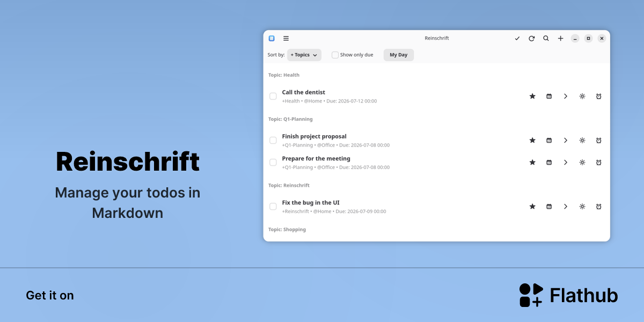Screen dimensions: 644x322
Task: Click the refresh icon in header bar
Action: [x=531, y=38]
